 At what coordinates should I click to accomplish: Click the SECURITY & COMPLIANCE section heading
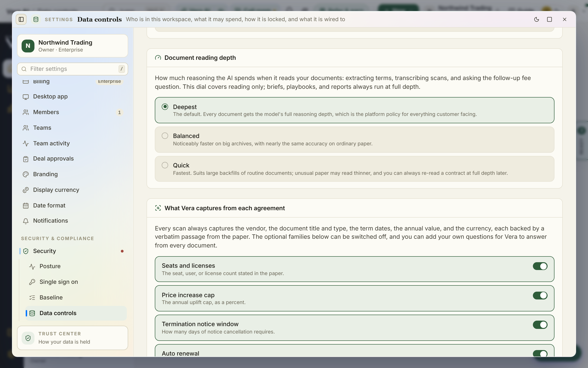[x=57, y=239]
